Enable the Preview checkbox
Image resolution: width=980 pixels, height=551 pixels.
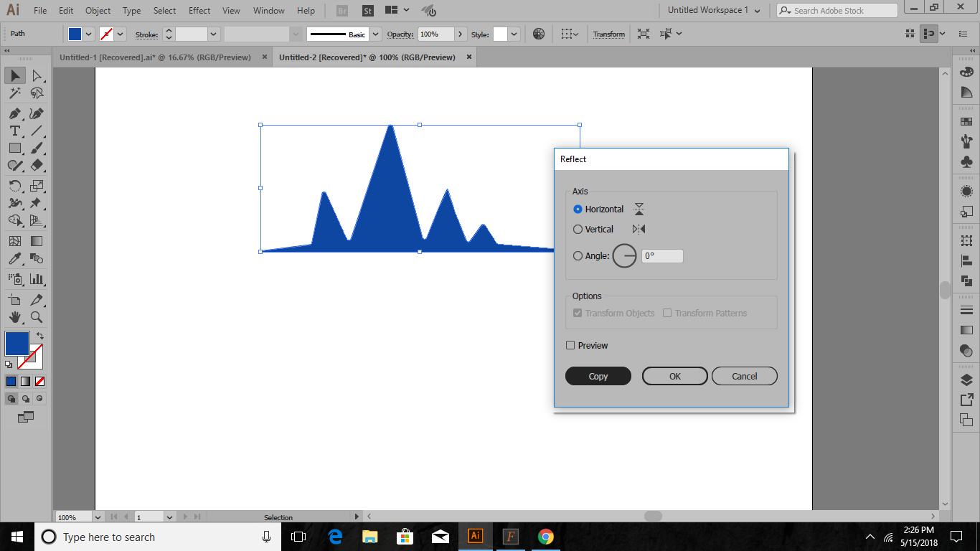(x=570, y=345)
